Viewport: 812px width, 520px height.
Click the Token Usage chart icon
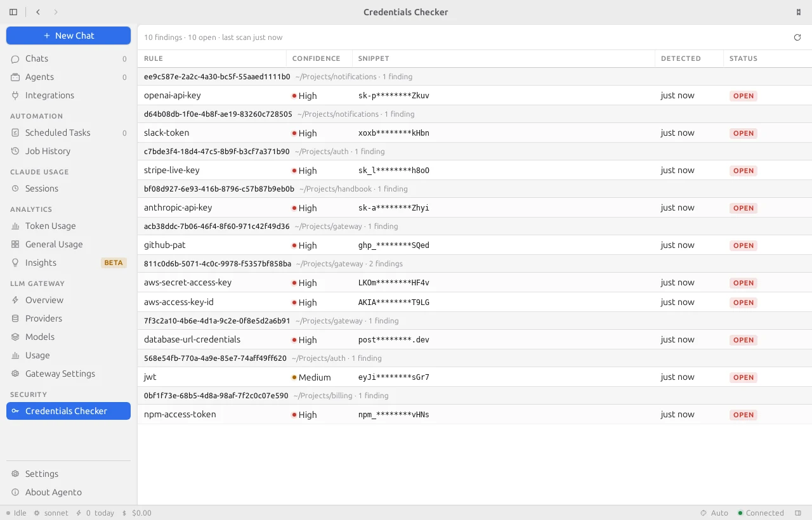click(15, 226)
